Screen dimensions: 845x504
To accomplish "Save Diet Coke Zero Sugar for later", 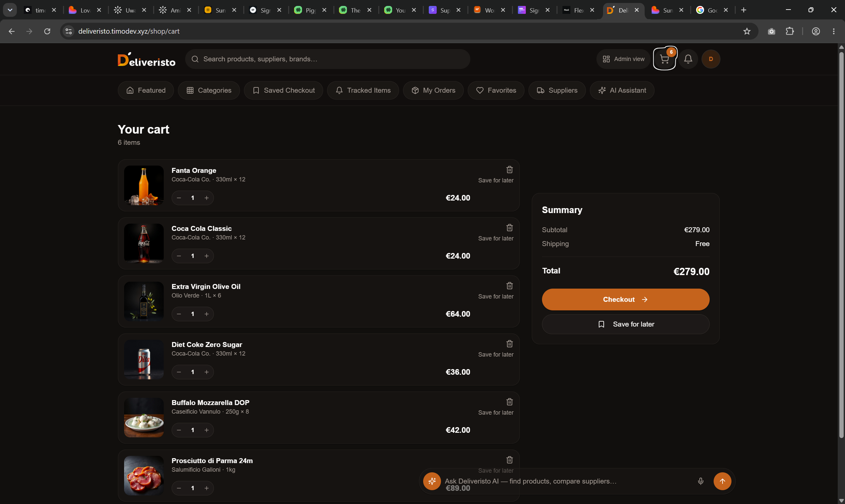I will (x=496, y=355).
